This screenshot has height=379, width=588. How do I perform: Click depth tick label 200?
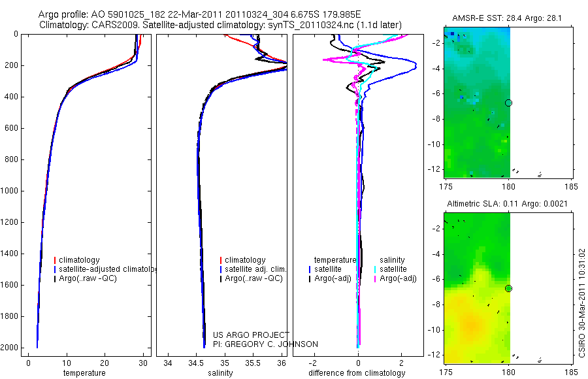tap(12, 65)
